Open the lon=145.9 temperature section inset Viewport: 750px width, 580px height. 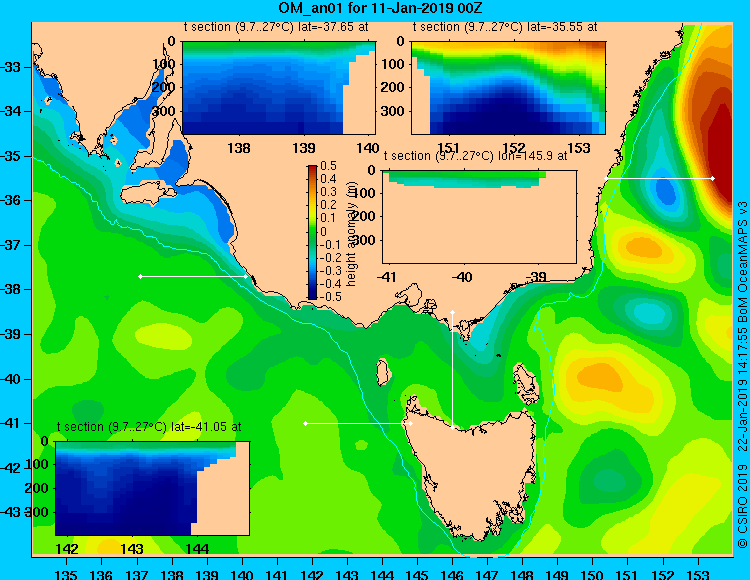pos(479,217)
